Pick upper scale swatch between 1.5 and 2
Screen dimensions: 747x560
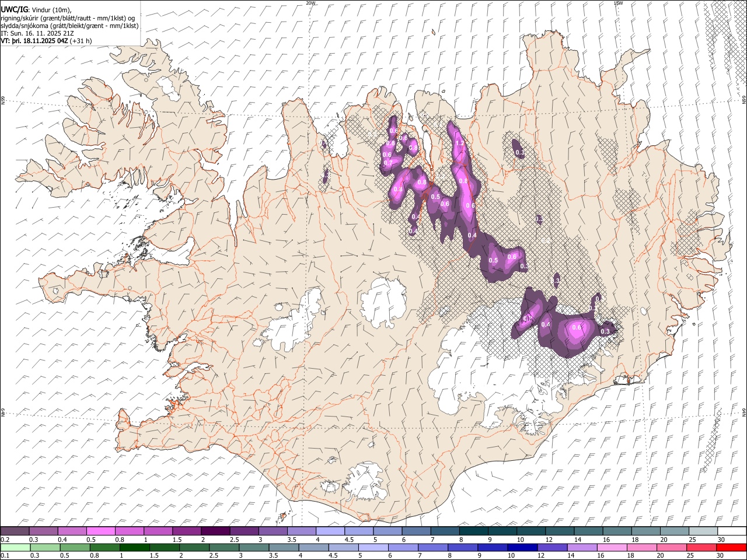coord(187,531)
